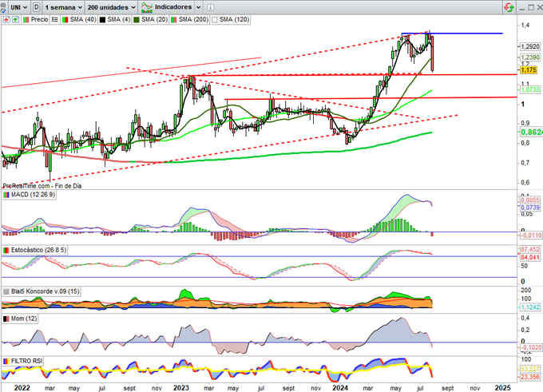Select the Estocástico (26 8 5) label
Viewport: 543px width, 392px height.
[38, 250]
